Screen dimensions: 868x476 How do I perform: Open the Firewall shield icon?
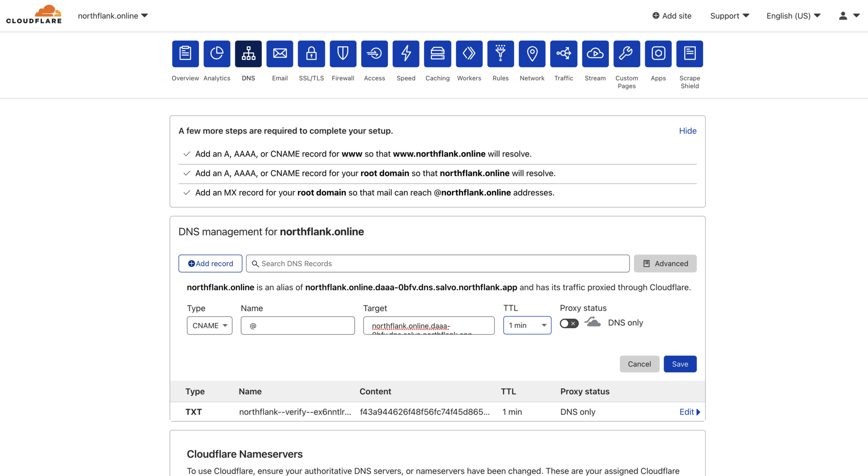click(x=343, y=54)
